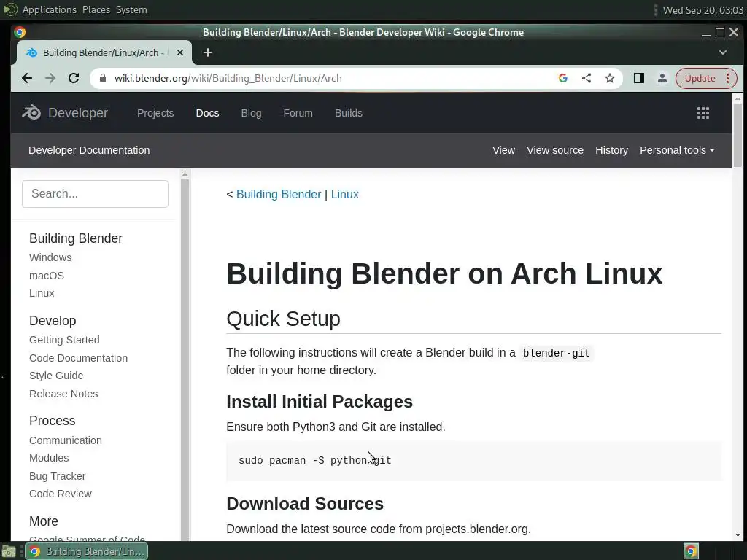Open the Applications menu
This screenshot has width=747, height=560.
coord(49,9)
